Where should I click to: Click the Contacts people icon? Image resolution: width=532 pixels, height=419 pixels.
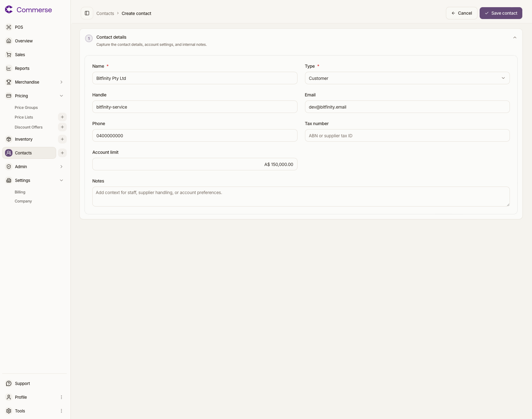point(9,153)
